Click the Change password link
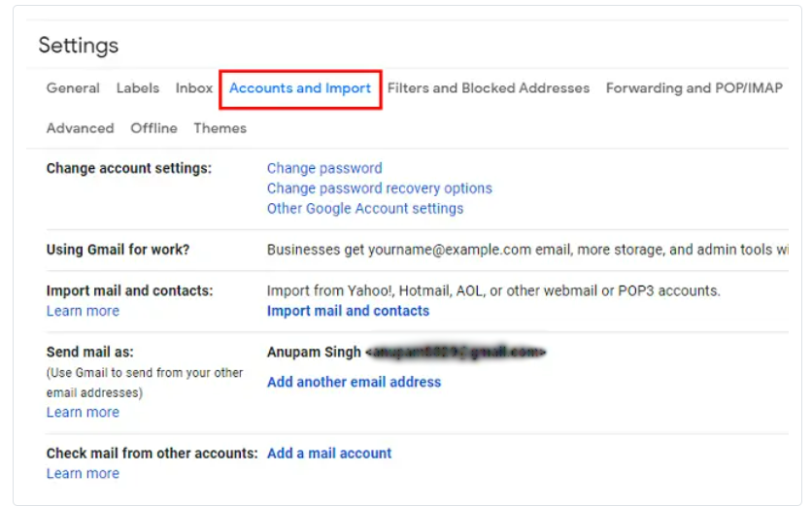This screenshot has height=507, width=812. (324, 168)
